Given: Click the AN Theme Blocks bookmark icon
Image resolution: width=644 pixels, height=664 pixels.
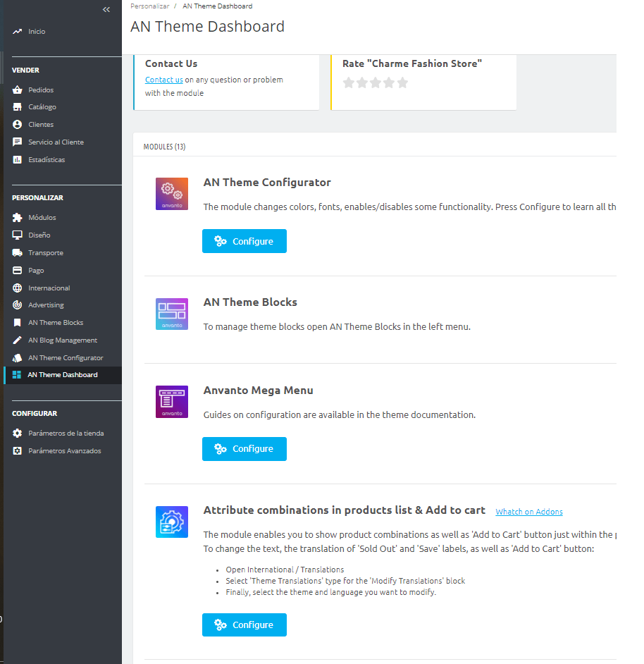Looking at the screenshot, I should point(17,323).
